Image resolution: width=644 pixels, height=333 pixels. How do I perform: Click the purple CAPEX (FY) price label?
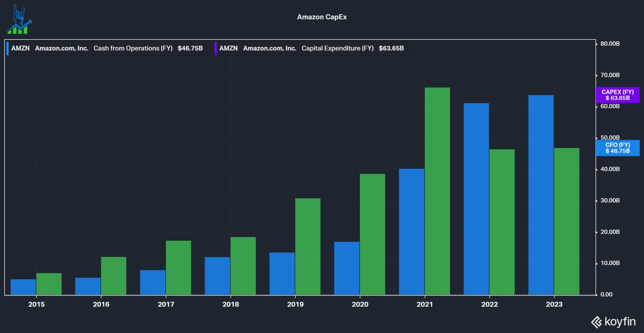(x=618, y=95)
